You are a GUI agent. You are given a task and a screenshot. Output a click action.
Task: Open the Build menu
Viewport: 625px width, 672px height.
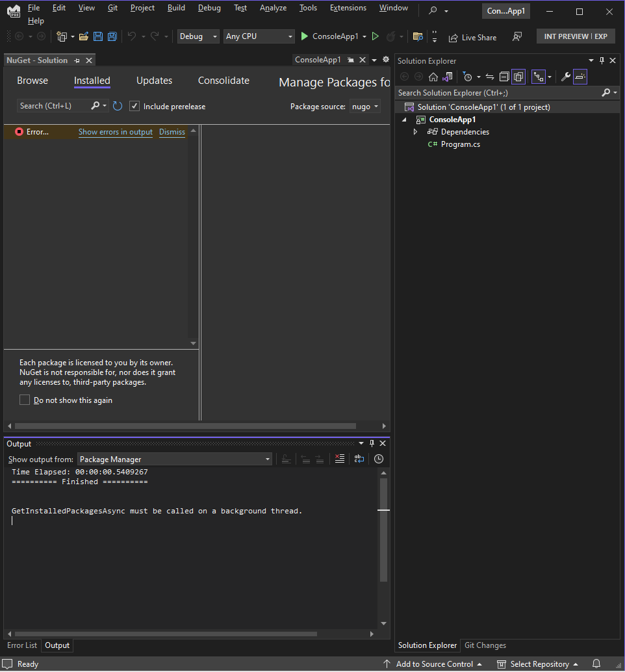click(175, 8)
